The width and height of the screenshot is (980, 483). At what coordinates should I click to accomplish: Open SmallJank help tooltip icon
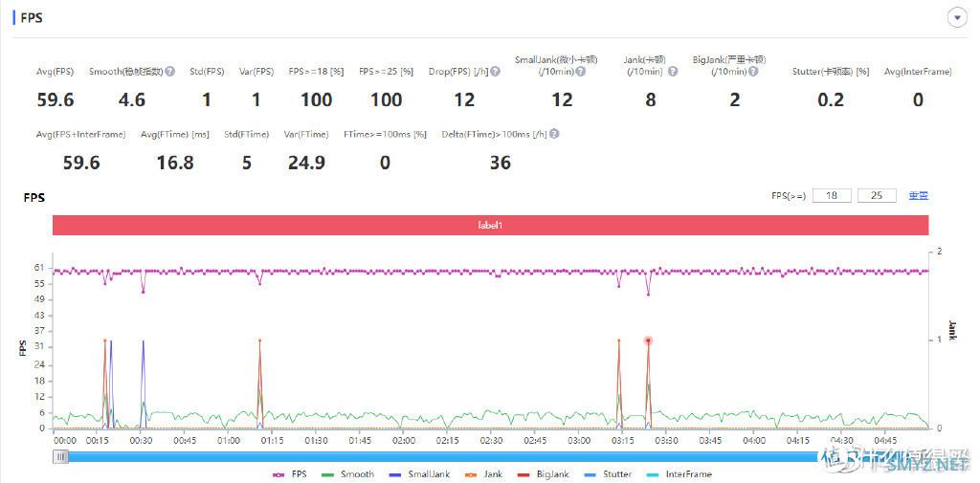coord(581,72)
